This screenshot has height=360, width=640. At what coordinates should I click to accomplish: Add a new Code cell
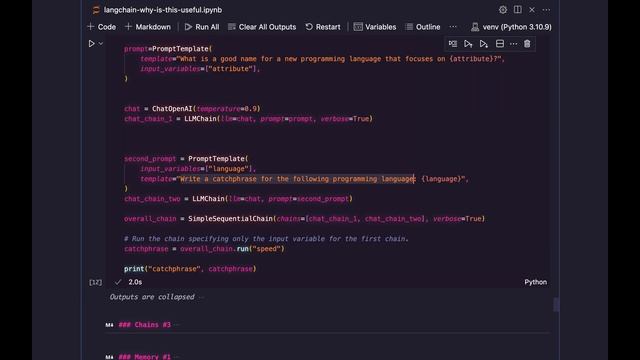tap(102, 27)
